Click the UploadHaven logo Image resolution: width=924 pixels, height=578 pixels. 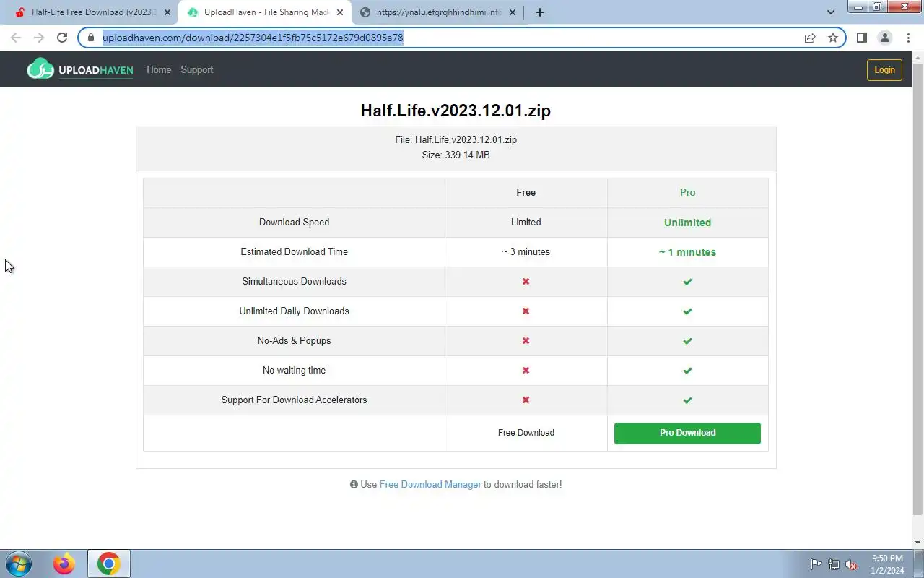point(80,69)
